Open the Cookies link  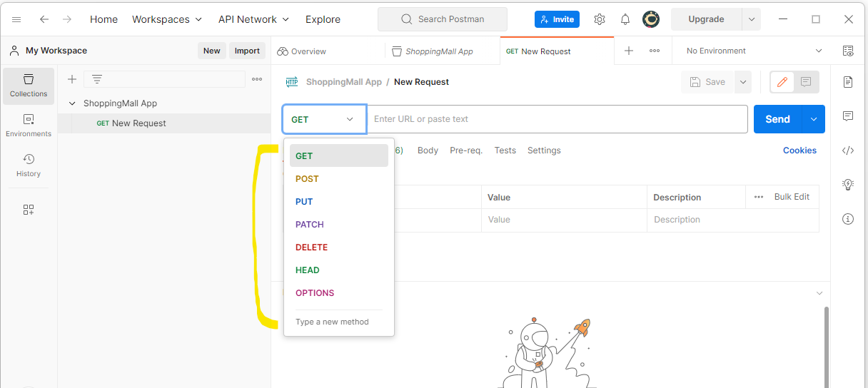[799, 150]
